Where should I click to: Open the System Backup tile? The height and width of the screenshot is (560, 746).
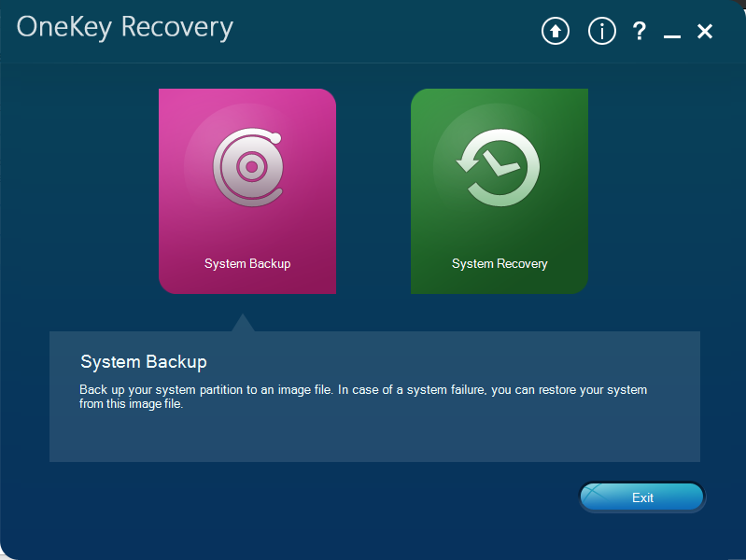click(x=247, y=190)
